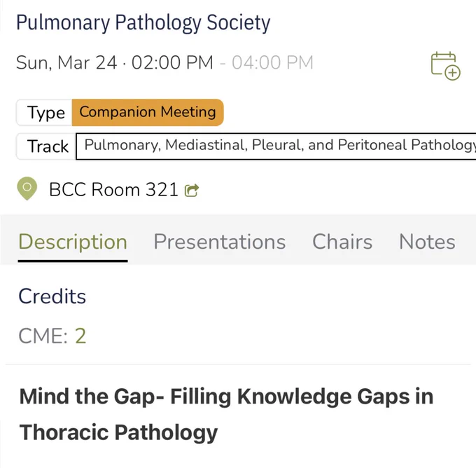Tap the Type label

pos(45,113)
